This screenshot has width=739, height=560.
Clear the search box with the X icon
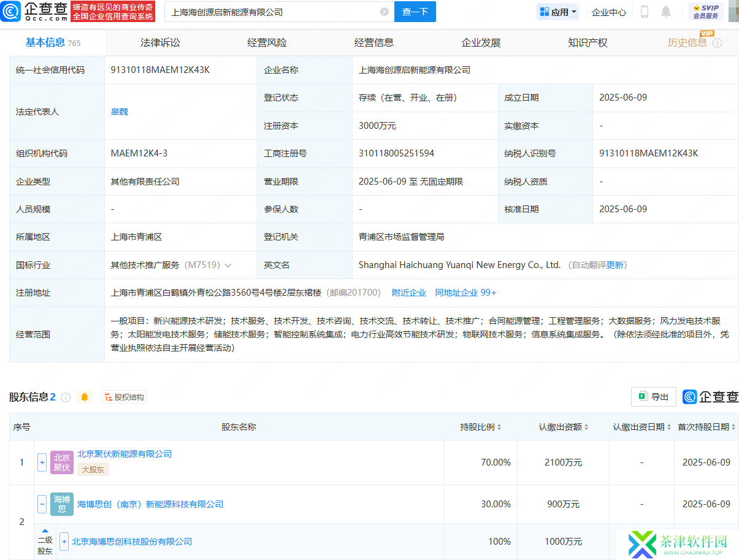385,12
